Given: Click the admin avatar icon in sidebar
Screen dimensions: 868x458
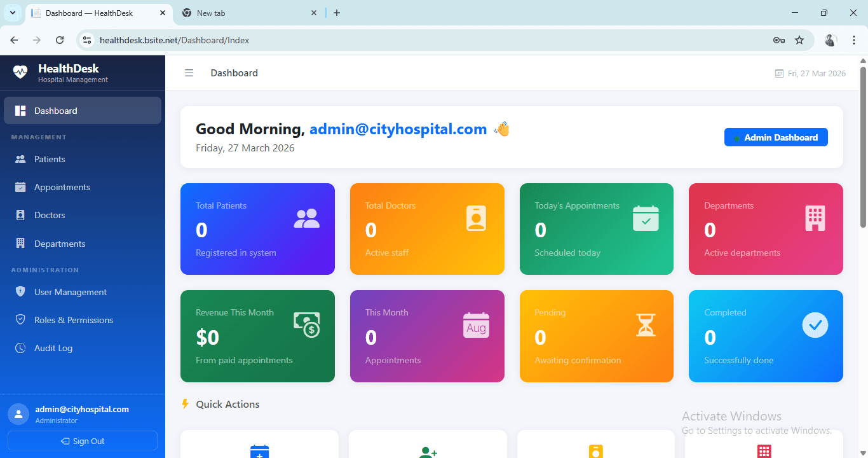Looking at the screenshot, I should (x=18, y=414).
